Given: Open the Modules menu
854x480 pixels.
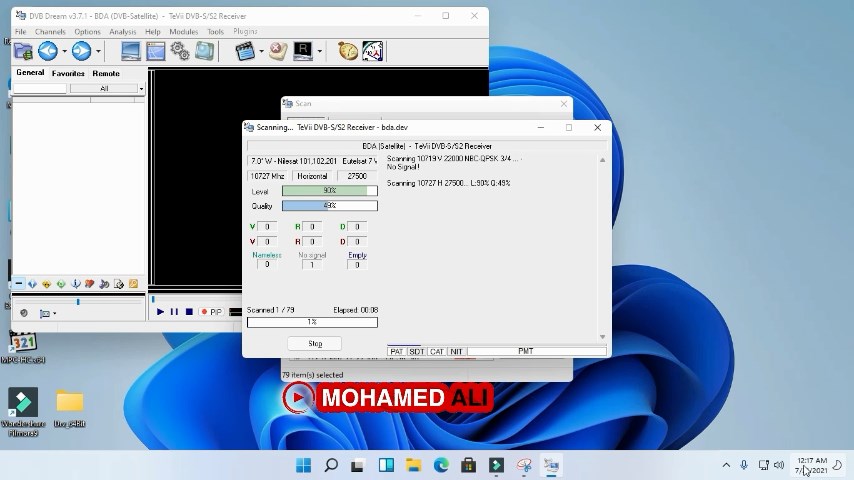Looking at the screenshot, I should (x=184, y=32).
